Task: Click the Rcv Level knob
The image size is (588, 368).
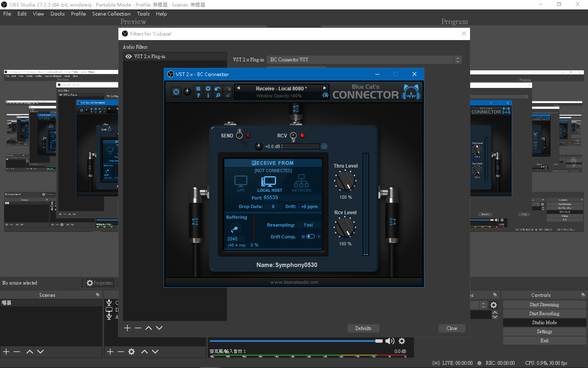Action: click(x=345, y=228)
